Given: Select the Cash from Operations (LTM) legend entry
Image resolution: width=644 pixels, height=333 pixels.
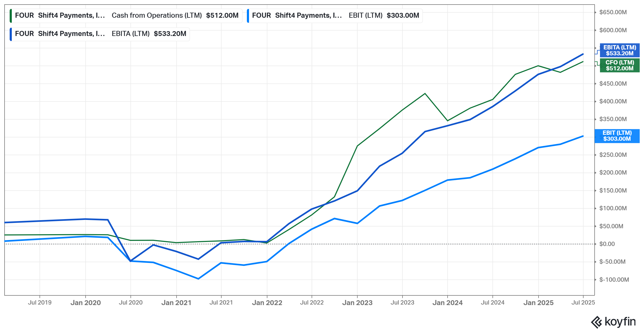Looking at the screenshot, I should 156,16.
